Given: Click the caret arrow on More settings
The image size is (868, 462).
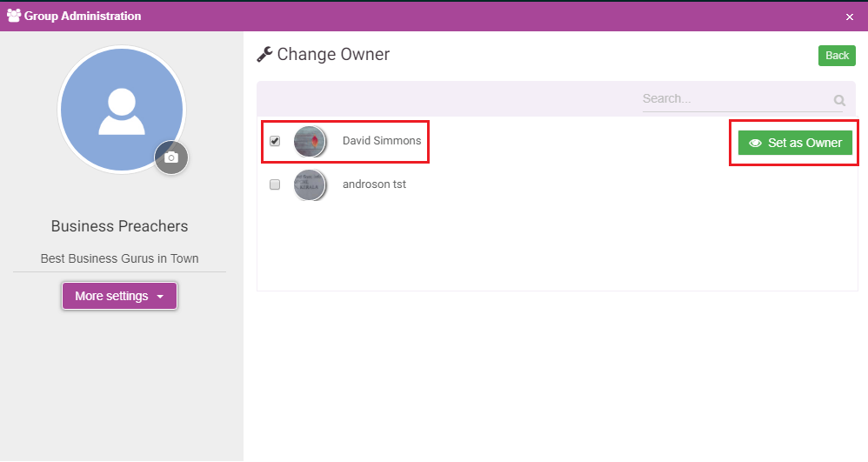Looking at the screenshot, I should point(160,297).
